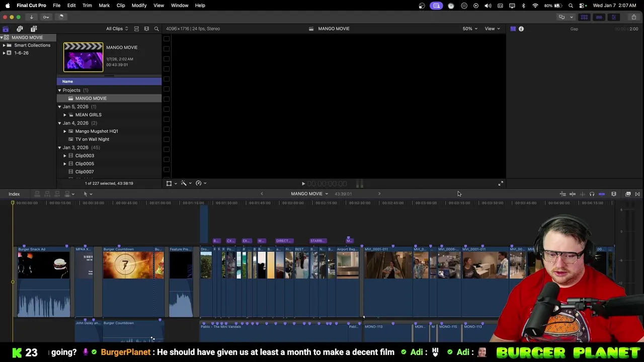Select the Video inspector filmstrip icon

(x=513, y=29)
